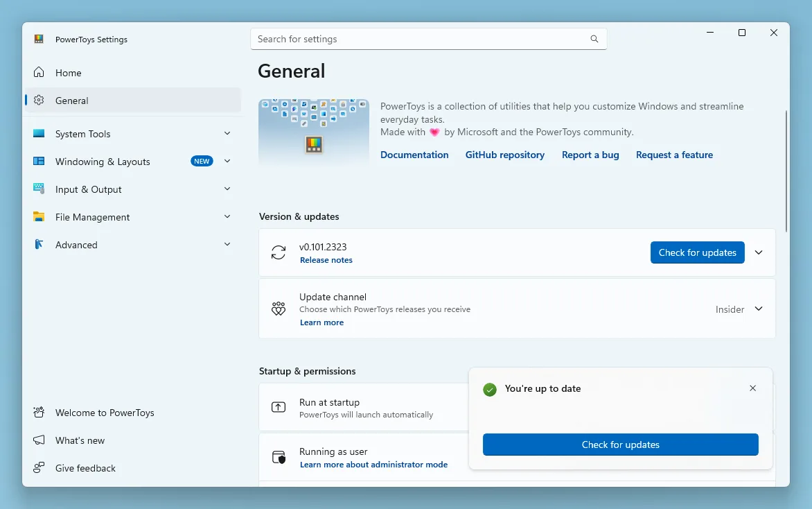Expand the System Tools section
The image size is (812, 509).
pos(227,133)
